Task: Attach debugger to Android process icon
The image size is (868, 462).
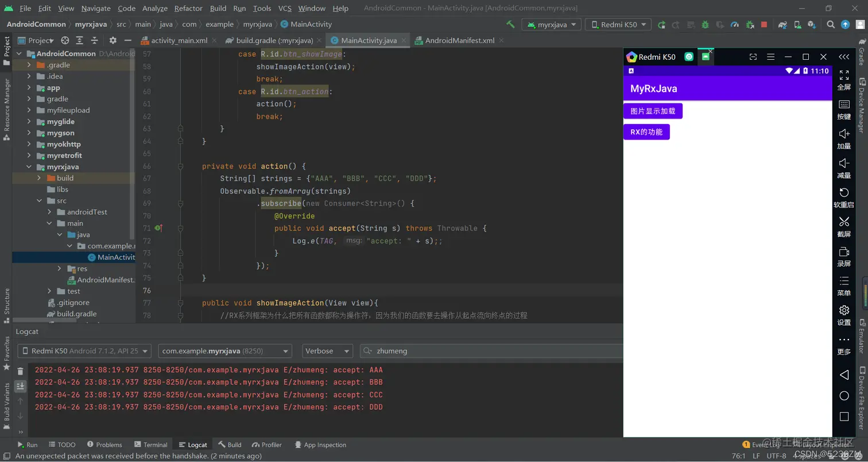Action: [x=749, y=25]
